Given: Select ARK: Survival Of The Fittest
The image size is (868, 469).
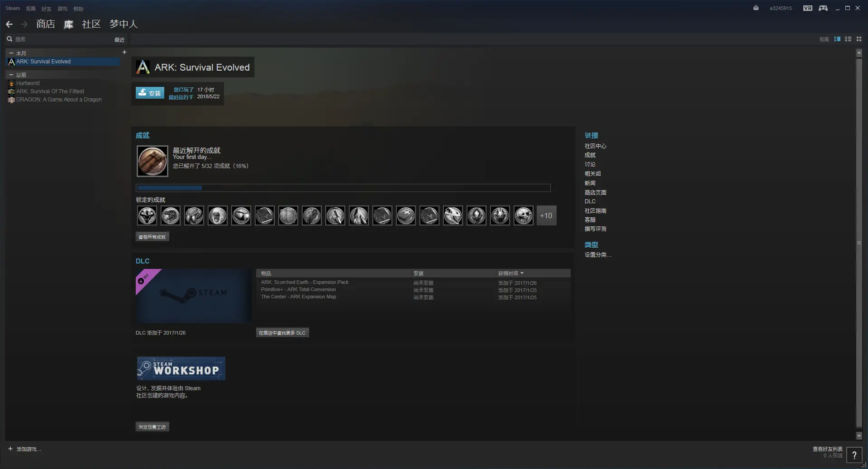Looking at the screenshot, I should pos(50,91).
